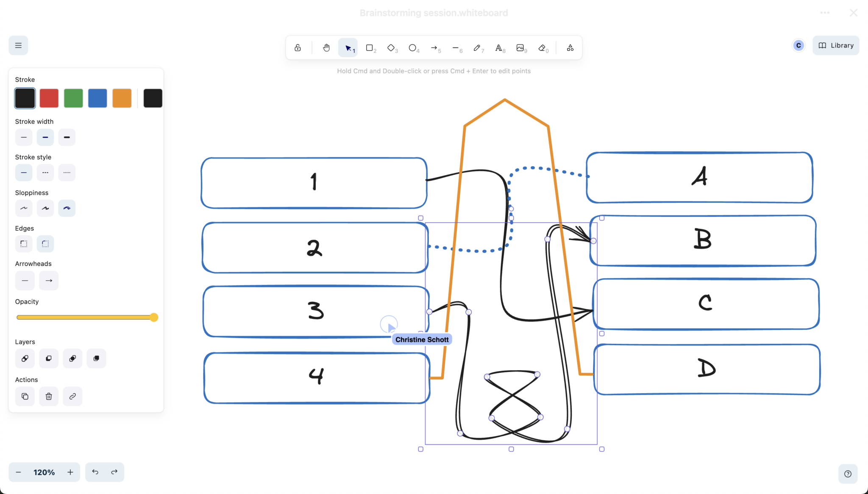Open the three-dot options menu
This screenshot has height=494, width=868.
pos(824,12)
